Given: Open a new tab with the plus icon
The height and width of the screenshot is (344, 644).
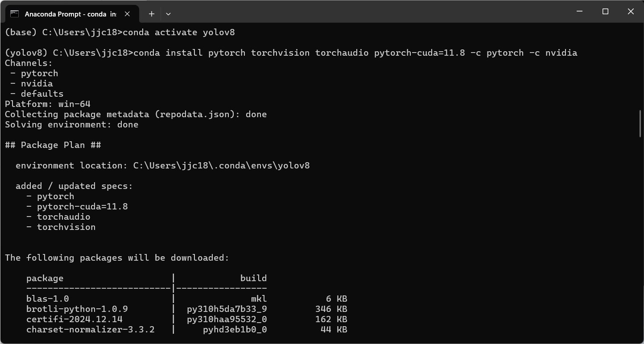Looking at the screenshot, I should pos(152,14).
